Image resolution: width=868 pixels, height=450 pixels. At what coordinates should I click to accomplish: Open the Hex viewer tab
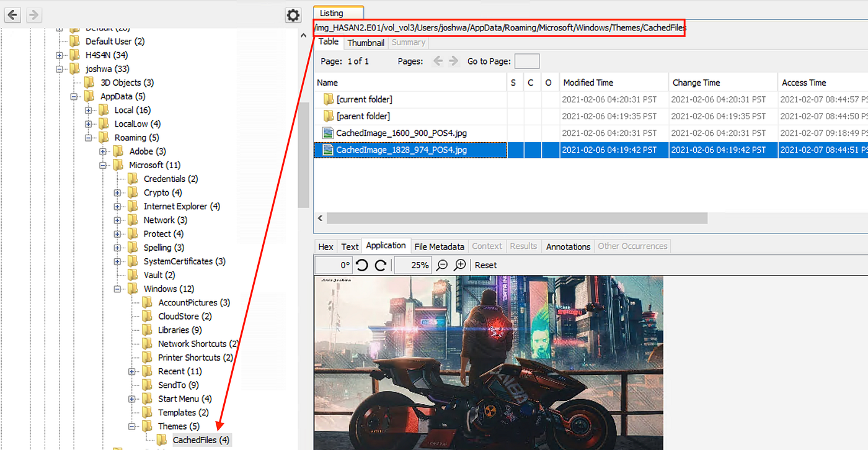(326, 246)
